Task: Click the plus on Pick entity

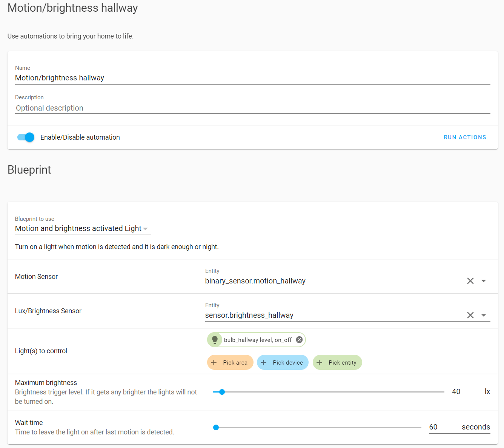Action: (319, 362)
